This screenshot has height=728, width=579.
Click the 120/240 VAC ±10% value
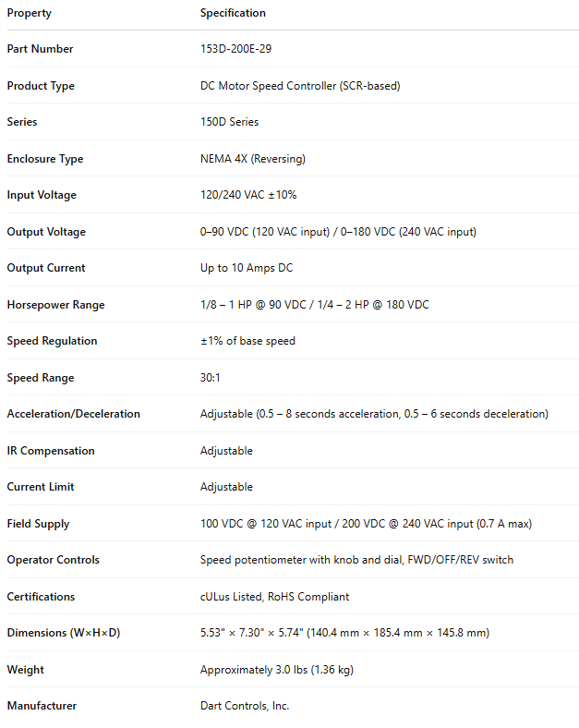[248, 195]
